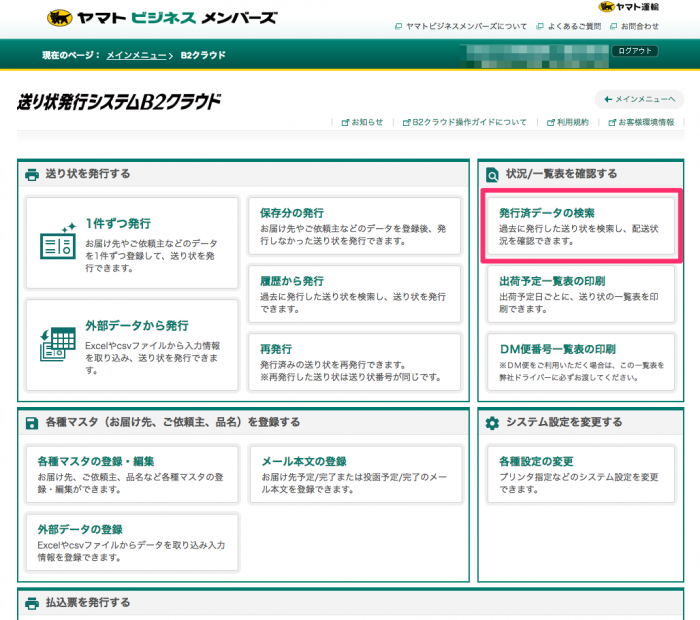Open the DM便番号一覧表の印刷 card
The height and width of the screenshot is (620, 700).
(x=581, y=362)
